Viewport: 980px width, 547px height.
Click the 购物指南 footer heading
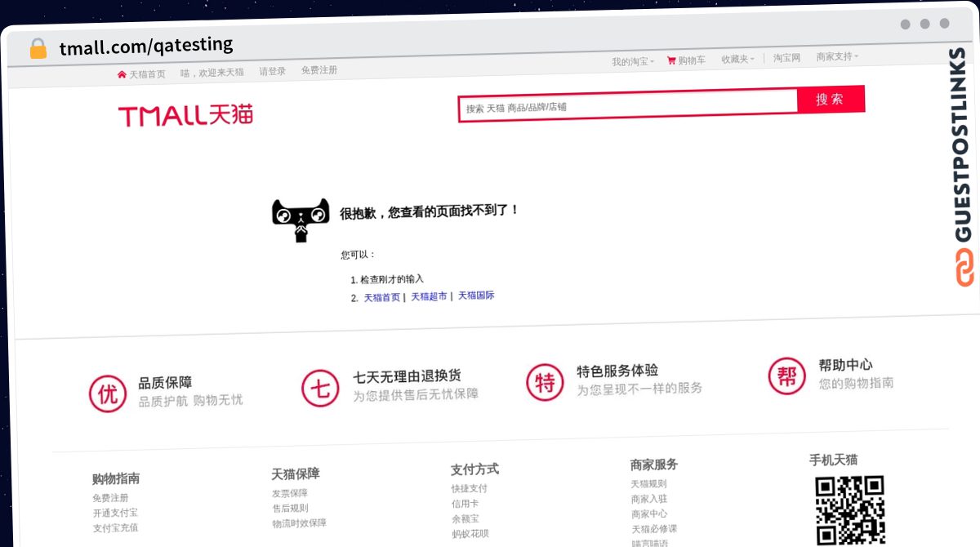coord(116,478)
